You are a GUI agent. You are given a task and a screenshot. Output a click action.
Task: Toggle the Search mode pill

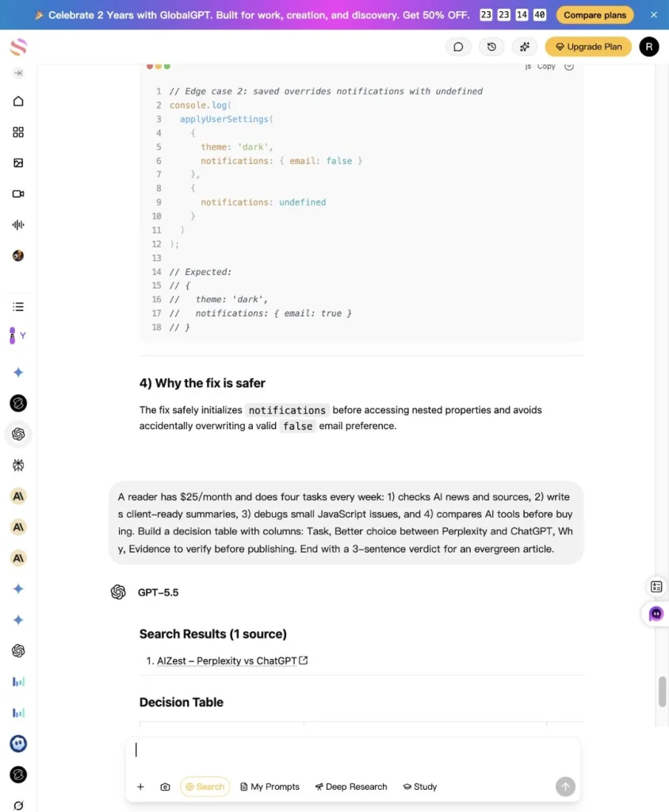205,787
